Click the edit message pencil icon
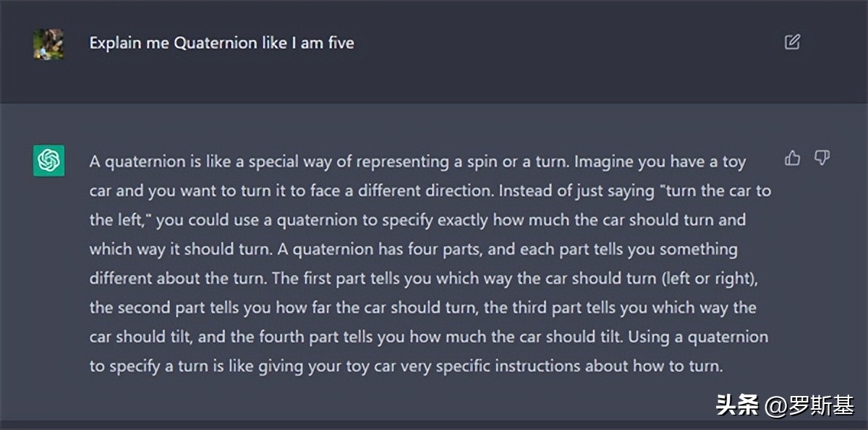Image resolution: width=868 pixels, height=430 pixels. coord(792,42)
